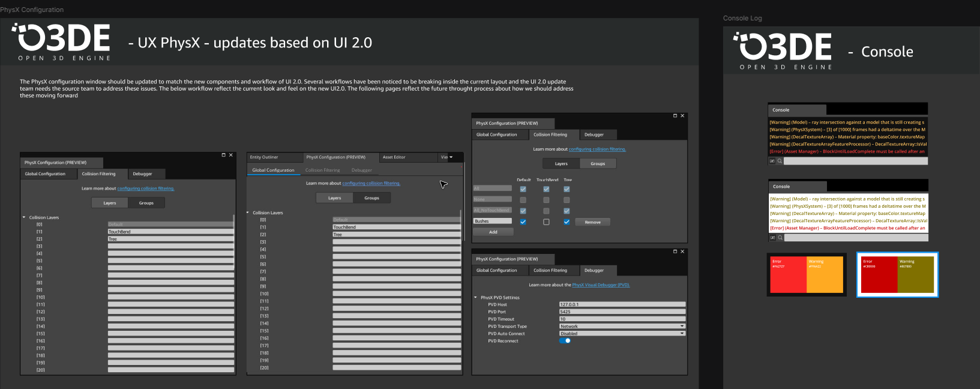
Task: Select Debugger sub-tab in docked middle window
Action: click(362, 170)
